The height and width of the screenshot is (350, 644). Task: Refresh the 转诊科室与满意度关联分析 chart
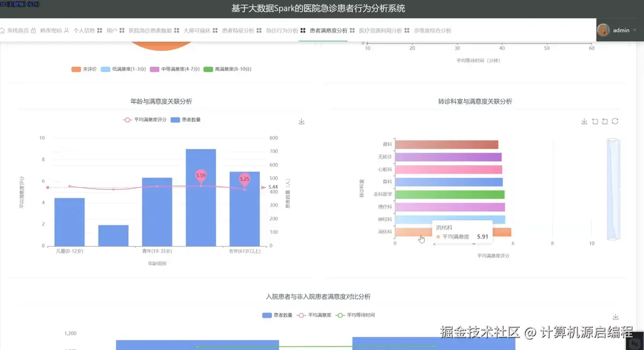[x=614, y=121]
